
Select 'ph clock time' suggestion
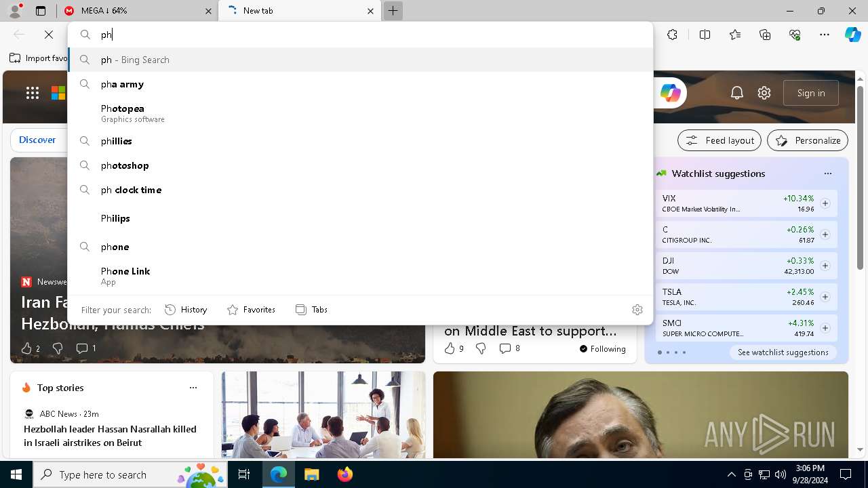pos(360,190)
